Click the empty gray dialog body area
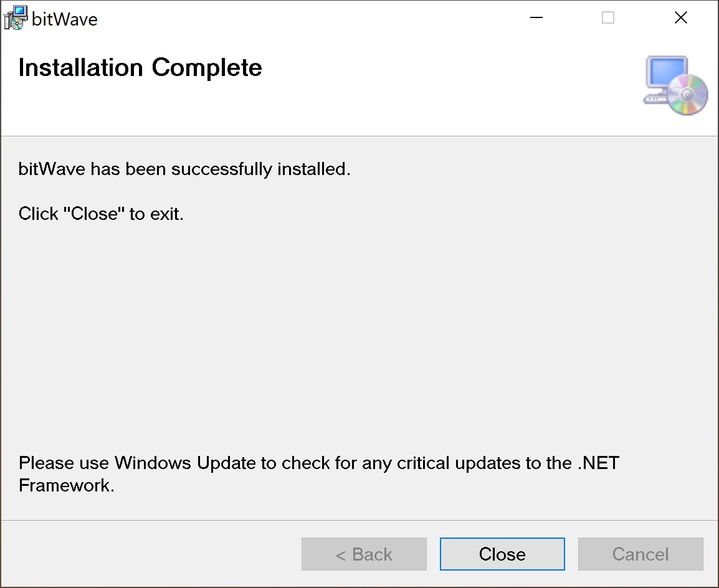Image resolution: width=719 pixels, height=588 pixels. pyautogui.click(x=359, y=336)
